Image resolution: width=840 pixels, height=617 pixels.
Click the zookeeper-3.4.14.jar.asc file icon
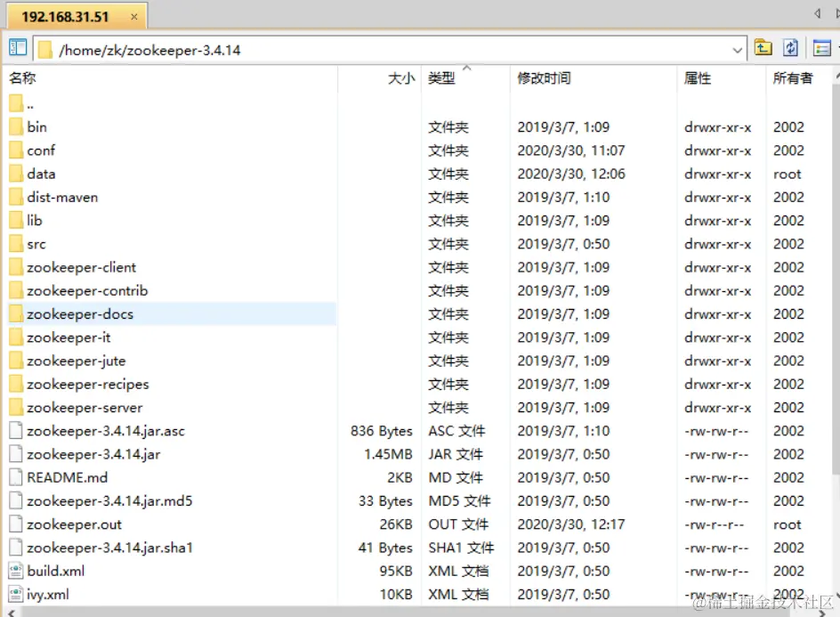pos(16,431)
